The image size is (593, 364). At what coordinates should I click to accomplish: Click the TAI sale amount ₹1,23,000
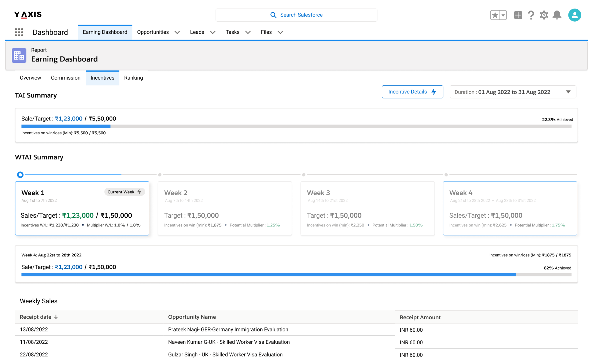(69, 119)
